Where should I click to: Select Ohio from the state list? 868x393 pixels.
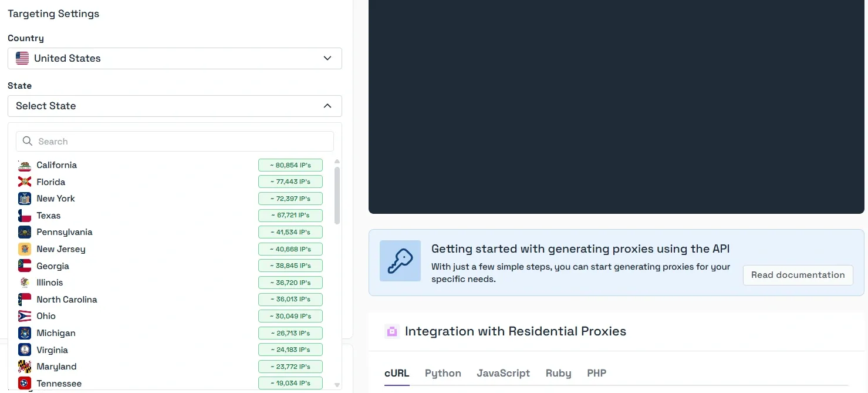[170, 316]
